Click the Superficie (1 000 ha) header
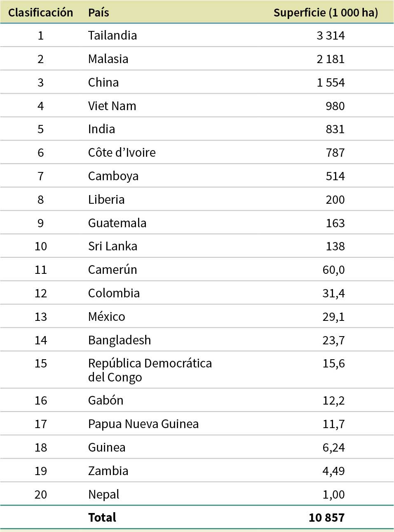 326,12
